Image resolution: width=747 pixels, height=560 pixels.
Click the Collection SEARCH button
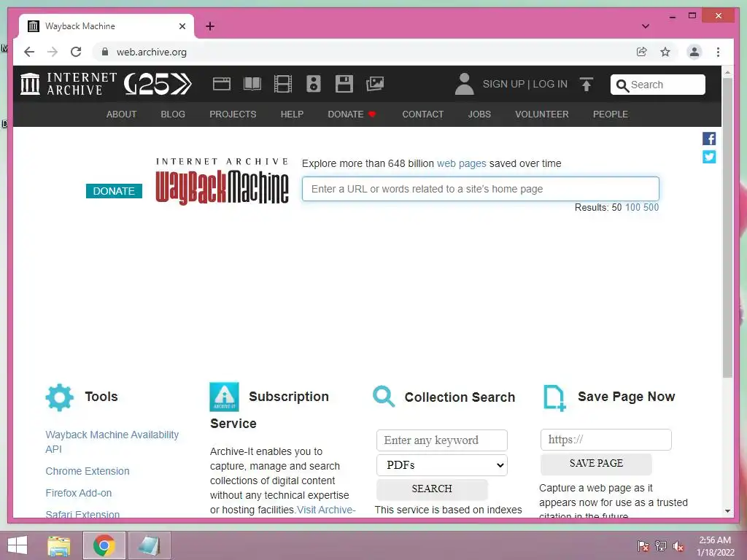[x=432, y=489]
